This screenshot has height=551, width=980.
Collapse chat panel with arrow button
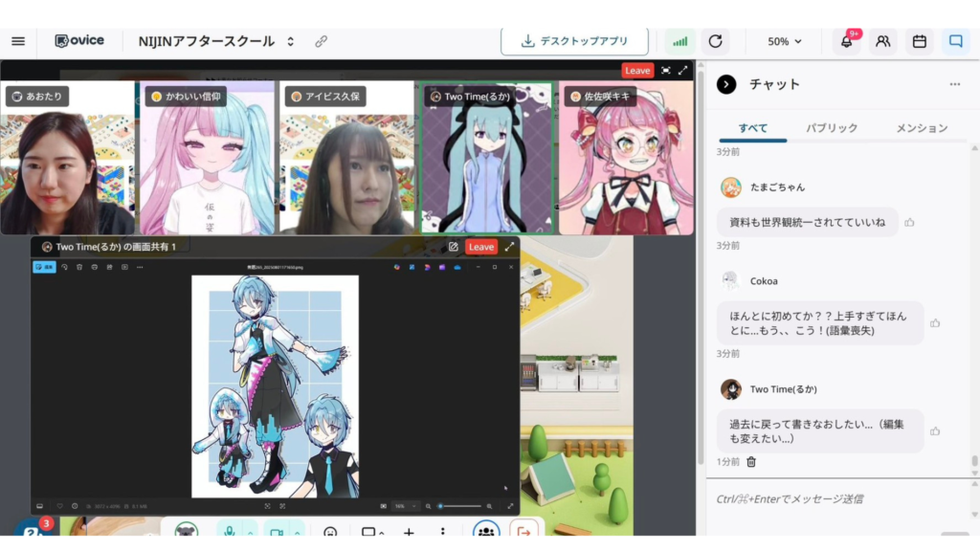[726, 84]
